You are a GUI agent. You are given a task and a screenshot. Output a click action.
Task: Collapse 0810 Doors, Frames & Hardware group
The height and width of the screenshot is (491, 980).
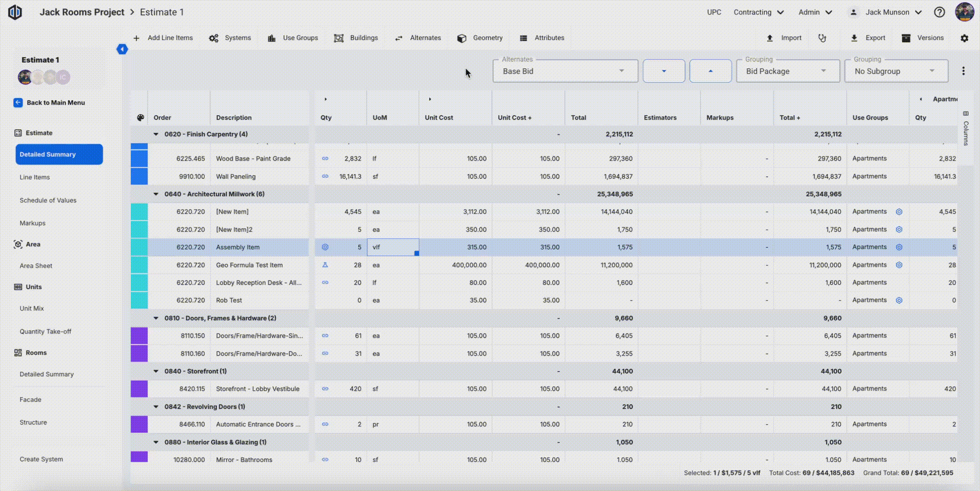pos(156,318)
